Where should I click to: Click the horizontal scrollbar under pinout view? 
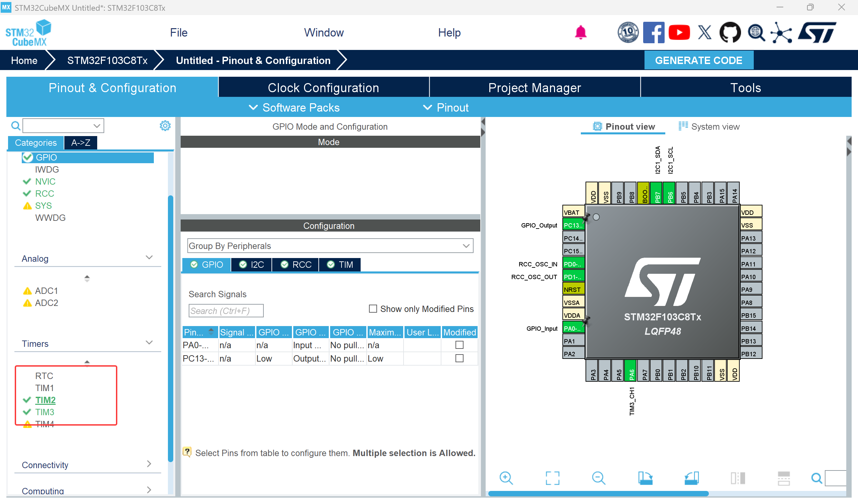click(598, 493)
